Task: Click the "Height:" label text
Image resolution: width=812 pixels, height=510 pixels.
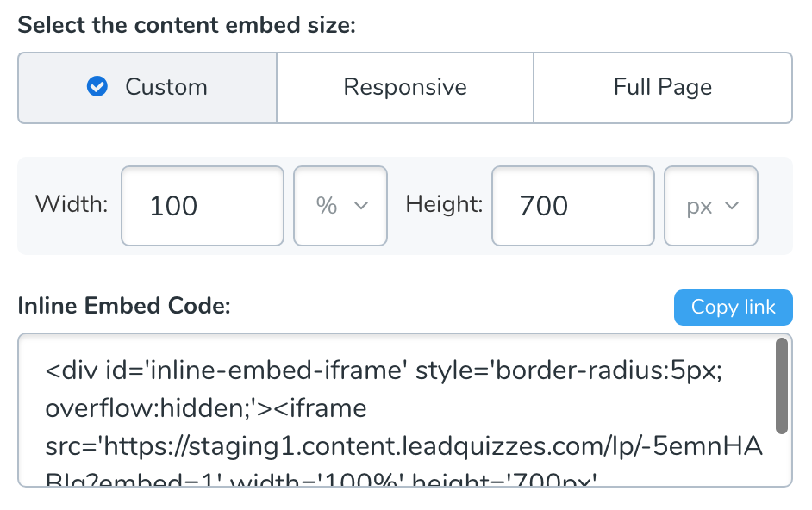Action: [444, 204]
